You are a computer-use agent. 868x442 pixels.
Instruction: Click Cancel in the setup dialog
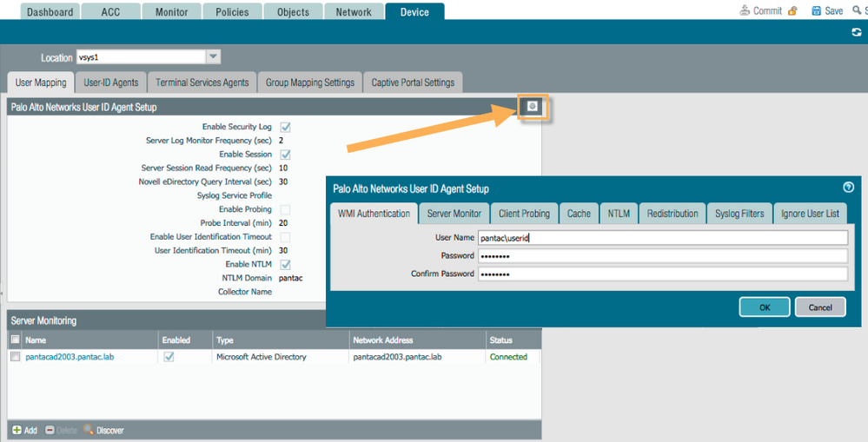[820, 307]
